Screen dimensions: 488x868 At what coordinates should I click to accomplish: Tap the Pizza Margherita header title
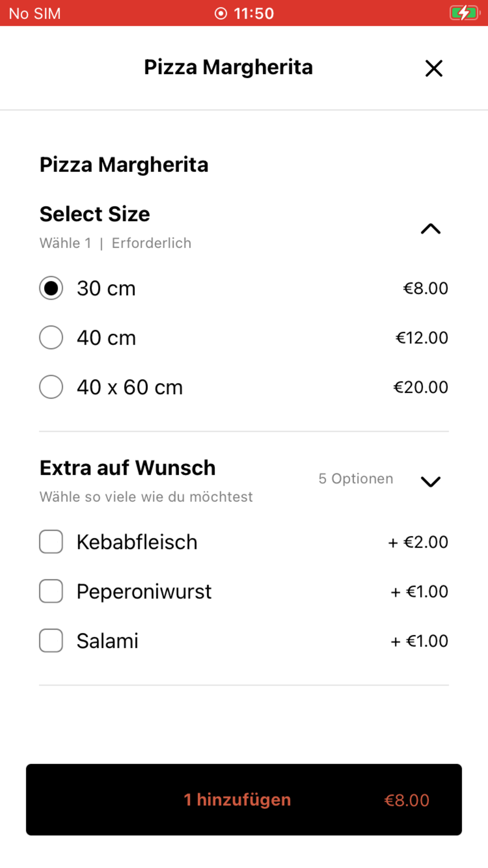[x=228, y=67]
